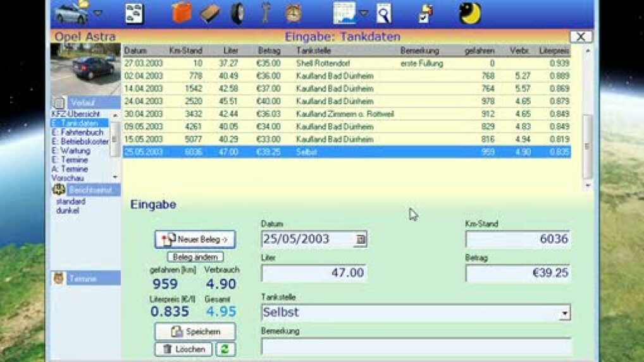This screenshot has width=644, height=362.
Task: Open maintenance via the wrench icon
Action: click(265, 13)
